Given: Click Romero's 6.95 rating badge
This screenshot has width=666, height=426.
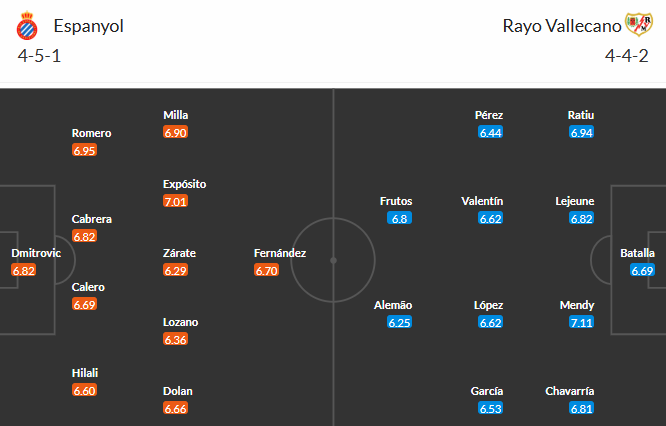Looking at the screenshot, I should click(x=84, y=150).
